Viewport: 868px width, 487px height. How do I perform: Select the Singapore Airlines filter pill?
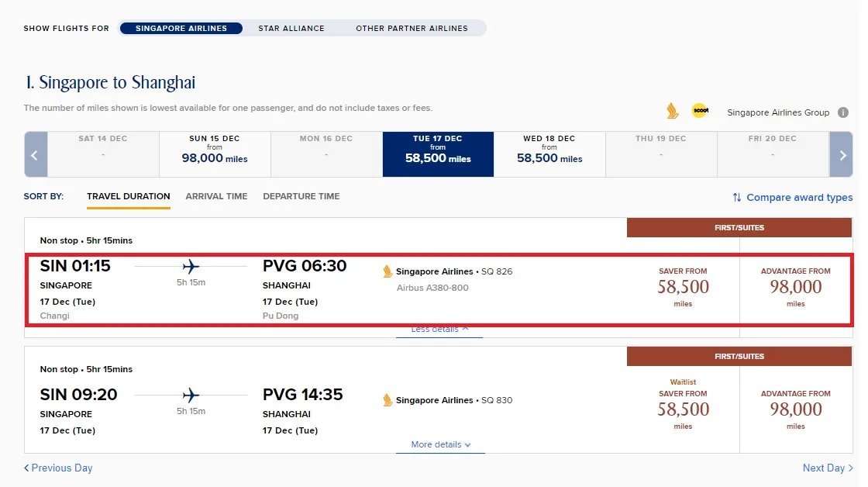tap(181, 28)
